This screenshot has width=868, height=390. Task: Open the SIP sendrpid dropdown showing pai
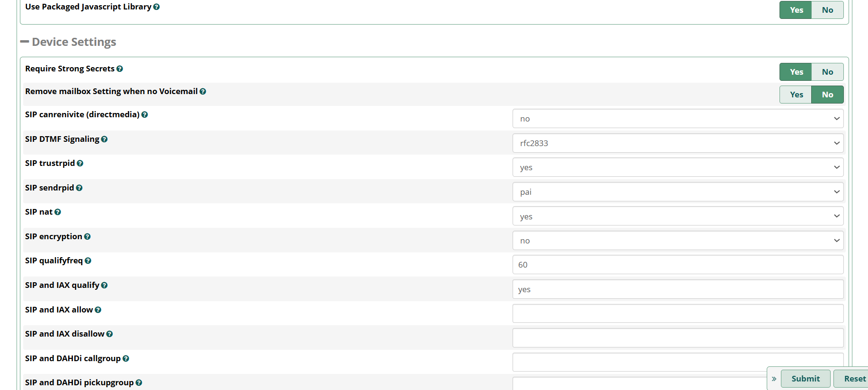coord(678,192)
